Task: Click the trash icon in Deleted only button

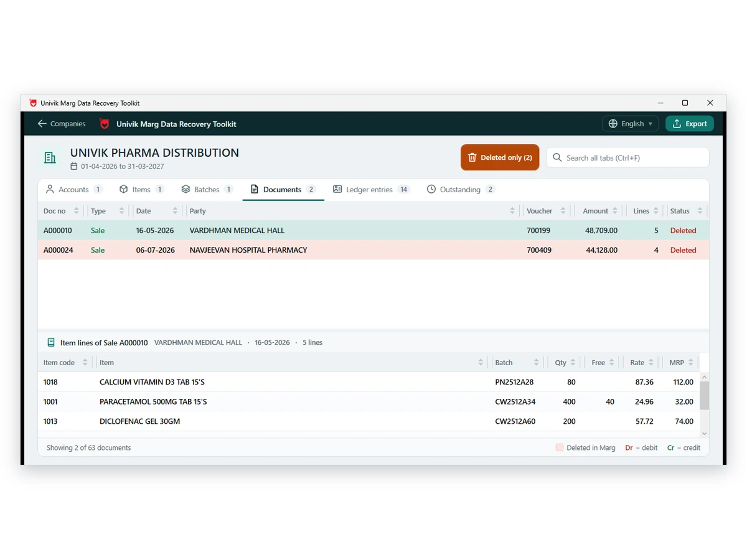Action: 472,157
